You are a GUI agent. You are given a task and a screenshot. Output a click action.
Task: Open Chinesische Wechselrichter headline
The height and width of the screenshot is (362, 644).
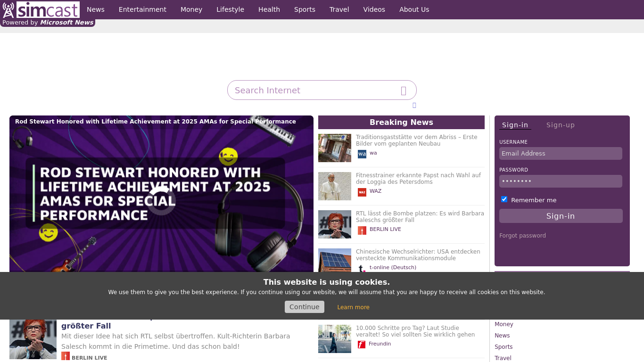[x=418, y=255]
